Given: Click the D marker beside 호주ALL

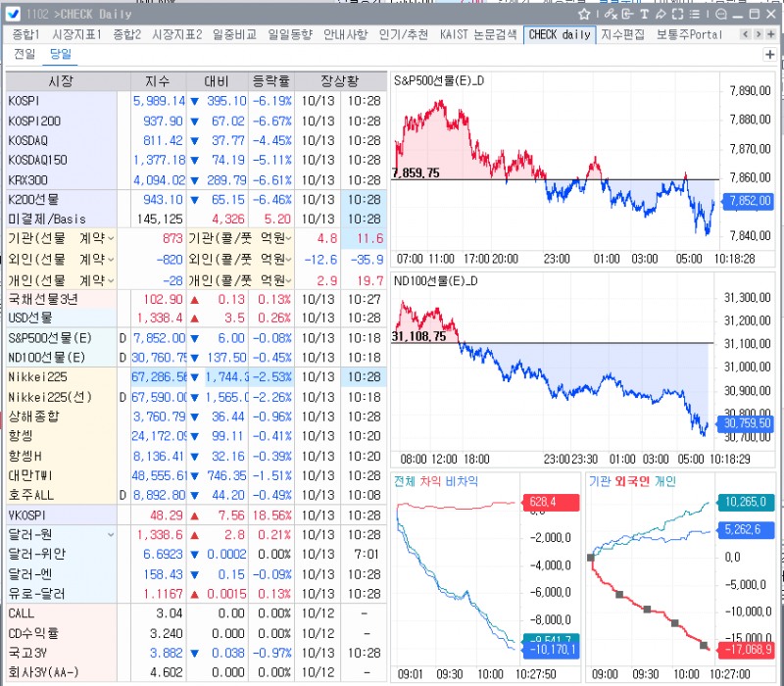Looking at the screenshot, I should [x=123, y=496].
